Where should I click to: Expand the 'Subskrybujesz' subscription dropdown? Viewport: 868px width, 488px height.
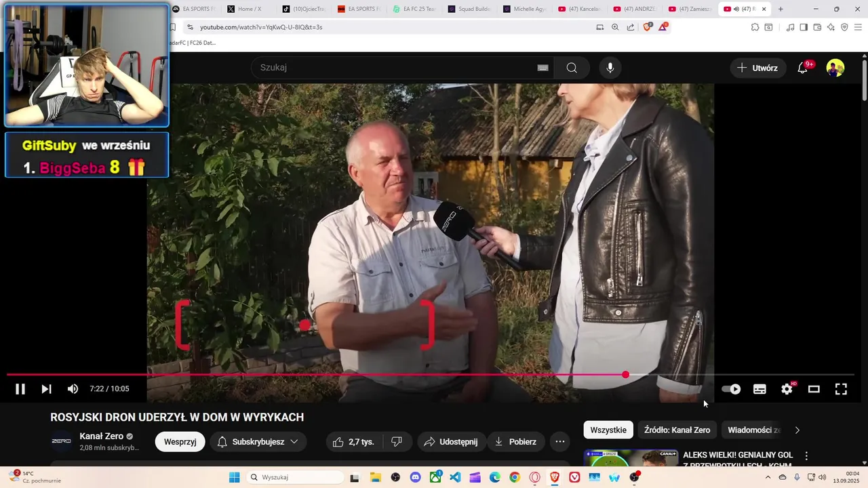(258, 442)
